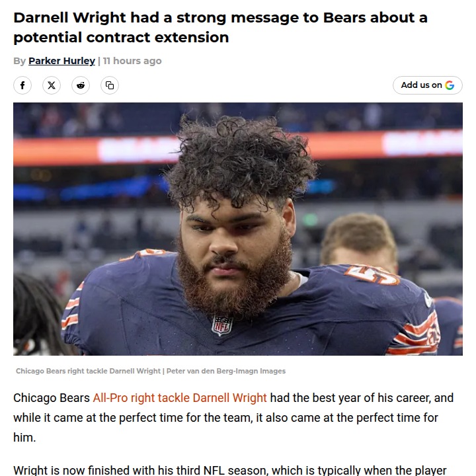Click the Google G logo
Viewport: 476px width, 476px height.
(x=450, y=85)
